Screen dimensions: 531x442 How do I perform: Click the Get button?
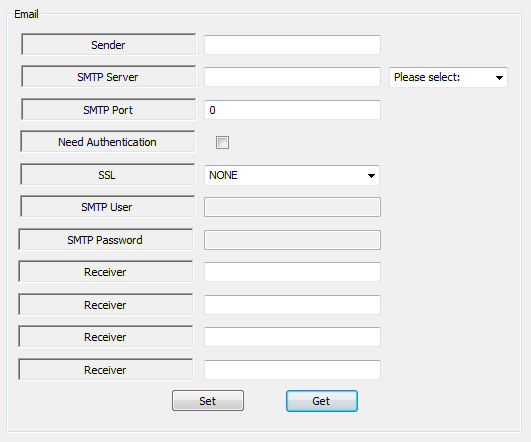point(321,401)
